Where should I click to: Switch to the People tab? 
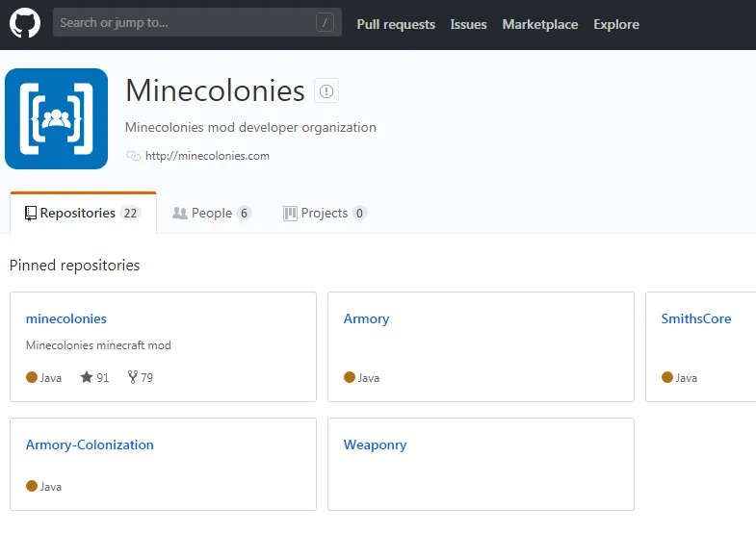coord(212,213)
